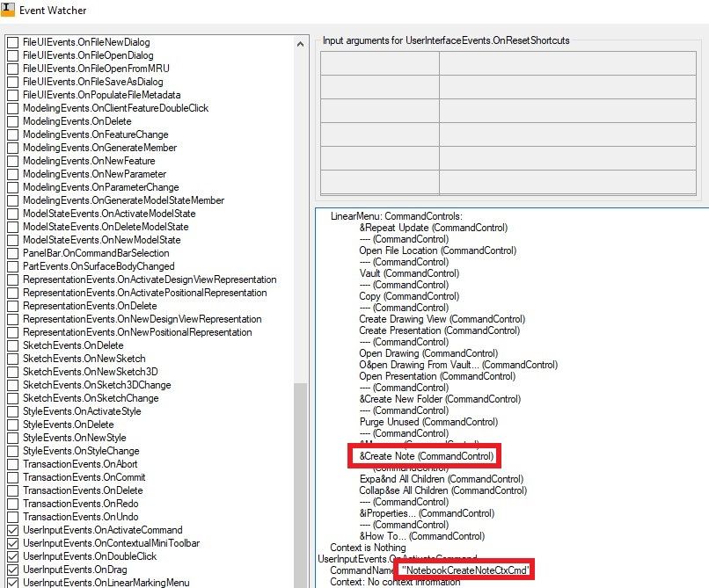This screenshot has height=588, width=709.
Task: Uncheck UserInputEvents.OnDoubleClick
Action: point(12,556)
